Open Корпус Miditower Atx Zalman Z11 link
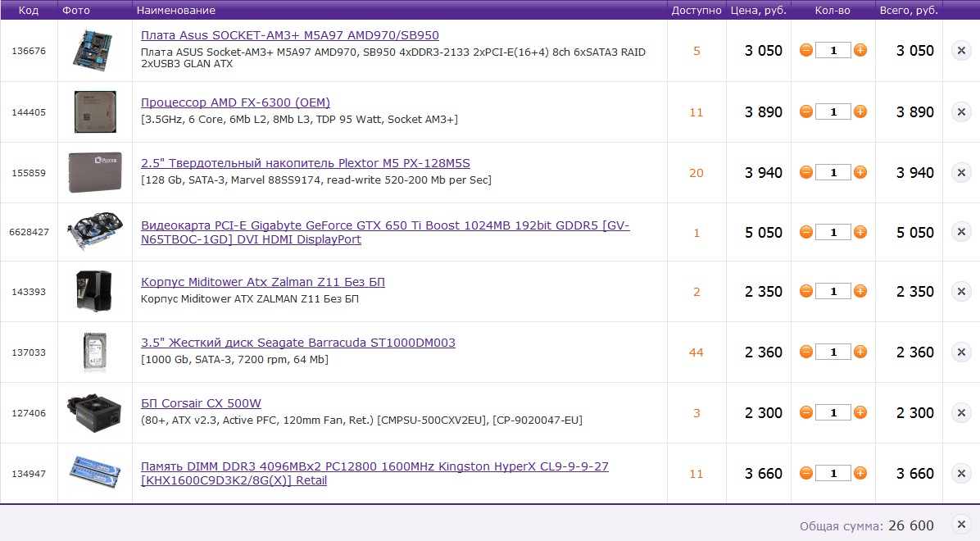The width and height of the screenshot is (980, 541). coord(262,282)
